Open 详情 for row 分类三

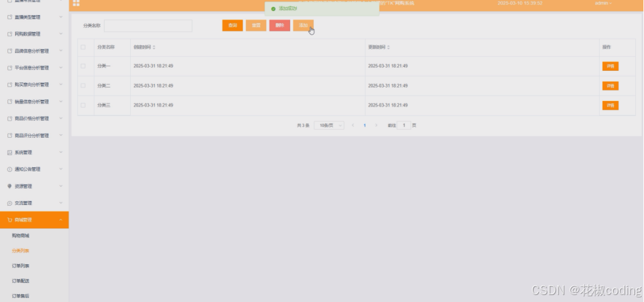[x=610, y=106]
